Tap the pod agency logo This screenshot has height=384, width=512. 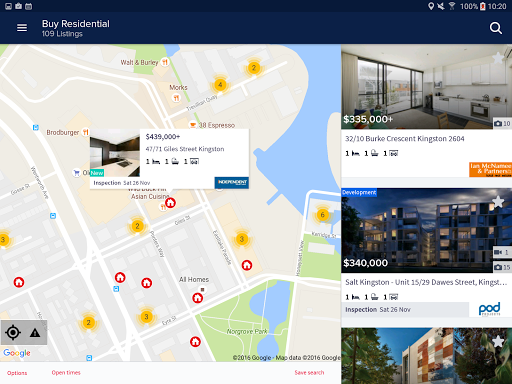click(x=490, y=309)
